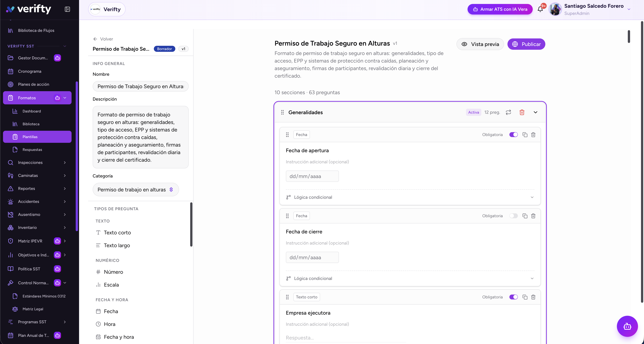Open Formatos Dashboard
This screenshot has height=344, width=644.
click(37, 111)
